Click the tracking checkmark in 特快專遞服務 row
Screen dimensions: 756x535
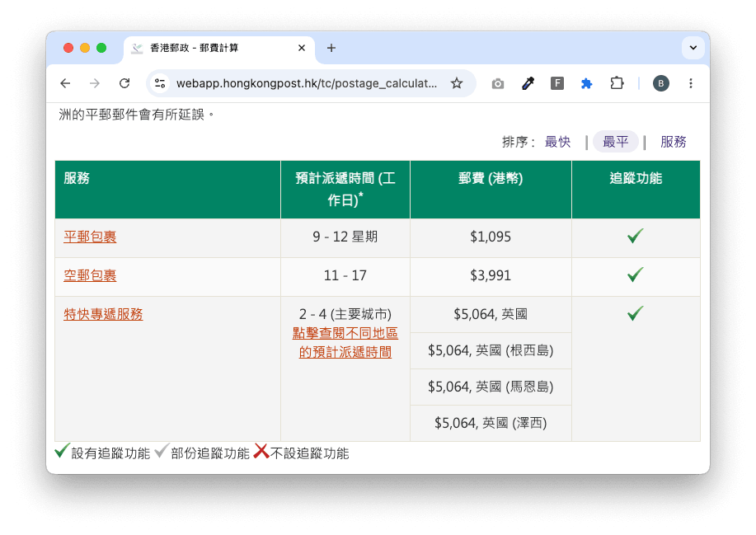[x=636, y=313]
